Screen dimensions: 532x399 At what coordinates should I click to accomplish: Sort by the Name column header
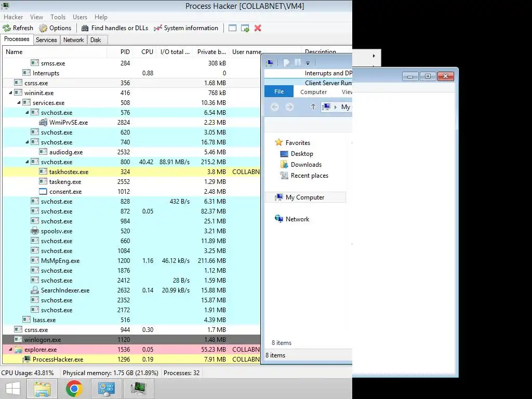pos(54,52)
